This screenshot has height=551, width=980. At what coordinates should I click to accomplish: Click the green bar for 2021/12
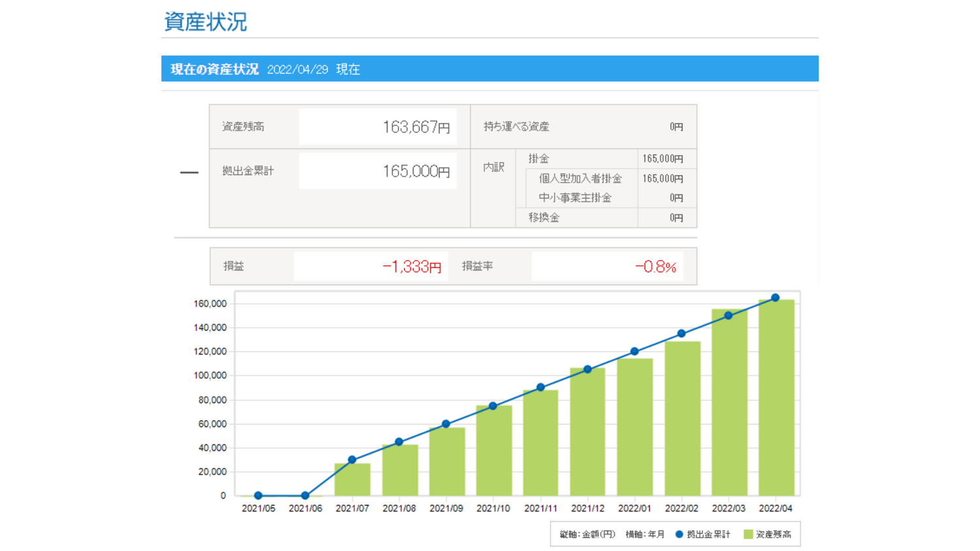tap(588, 431)
